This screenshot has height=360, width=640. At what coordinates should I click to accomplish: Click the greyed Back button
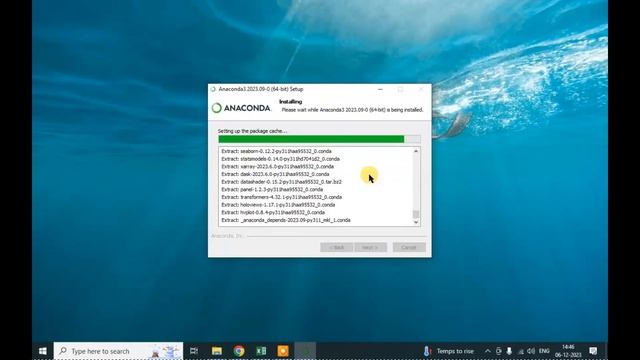tap(336, 247)
